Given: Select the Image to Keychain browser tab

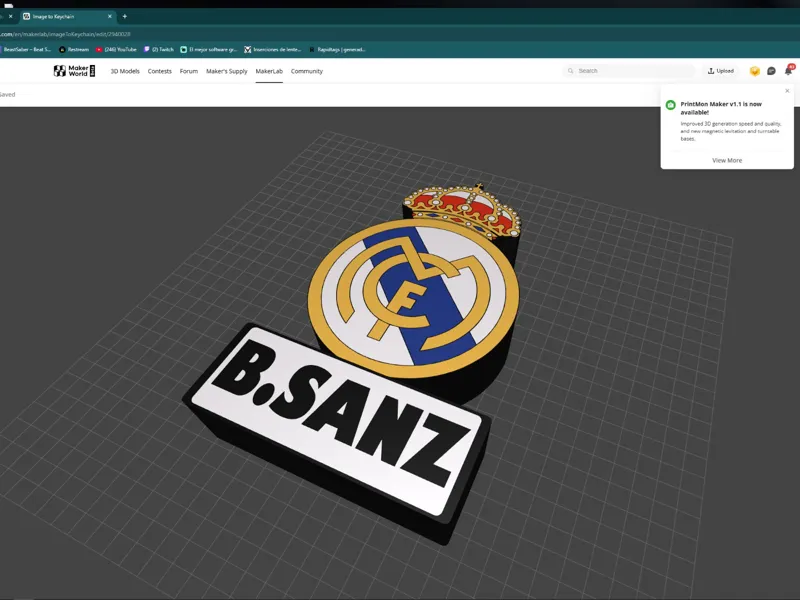Looking at the screenshot, I should [68, 16].
